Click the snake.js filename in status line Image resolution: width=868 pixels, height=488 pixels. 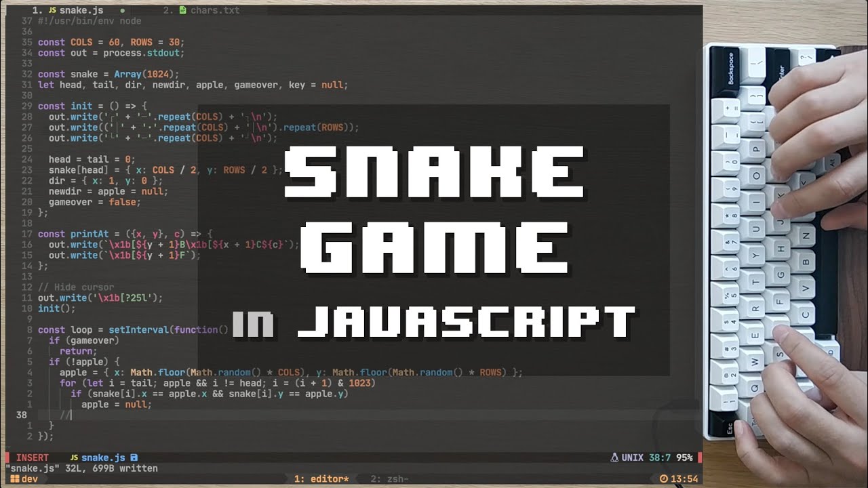click(x=103, y=457)
